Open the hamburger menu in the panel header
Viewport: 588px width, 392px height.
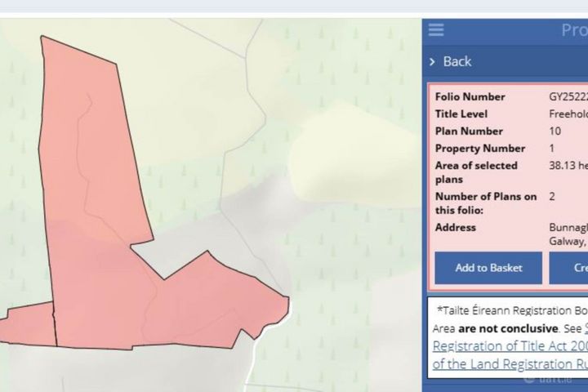[436, 30]
